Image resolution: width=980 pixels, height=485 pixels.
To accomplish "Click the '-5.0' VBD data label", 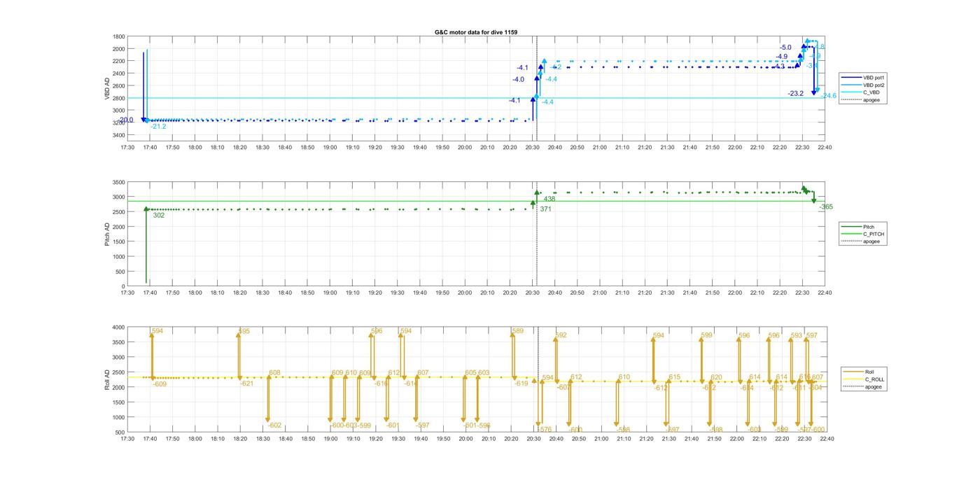I will (x=785, y=48).
